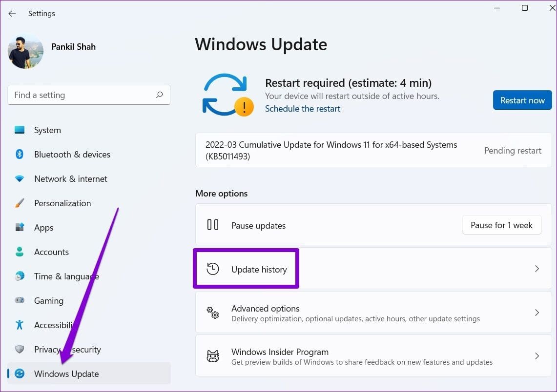Select the pending KB5011493 update entry
The image size is (557, 392).
(330, 150)
